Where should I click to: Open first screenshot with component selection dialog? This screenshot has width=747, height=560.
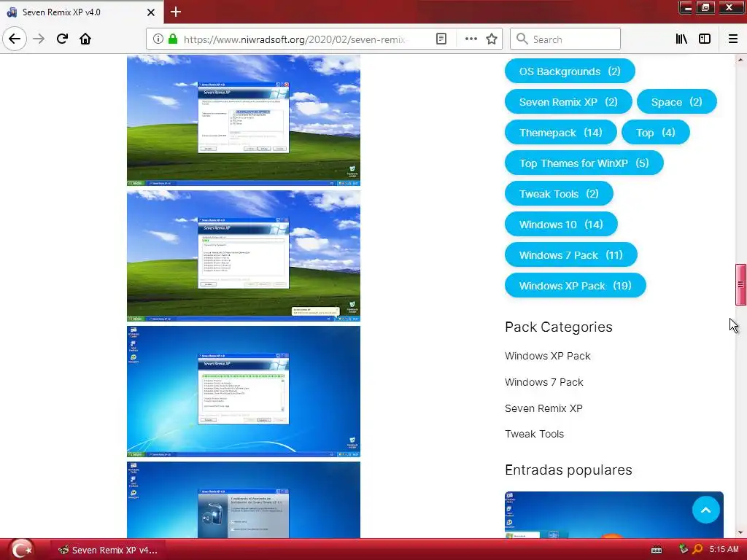pos(244,120)
